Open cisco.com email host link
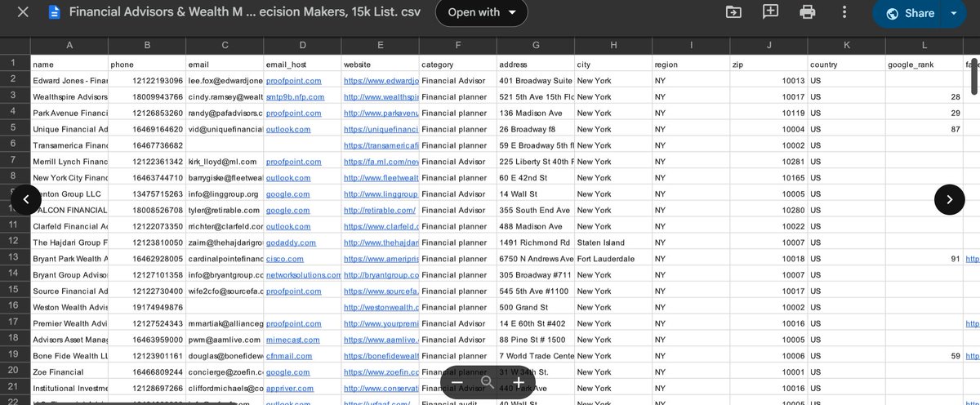The height and width of the screenshot is (405, 980). (x=283, y=259)
